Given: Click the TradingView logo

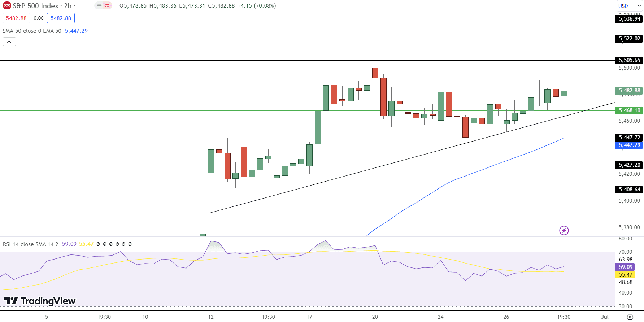Looking at the screenshot, I should coord(40,301).
